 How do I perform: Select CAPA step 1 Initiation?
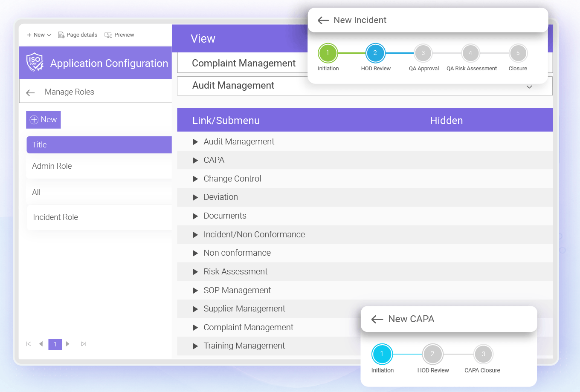pos(382,354)
